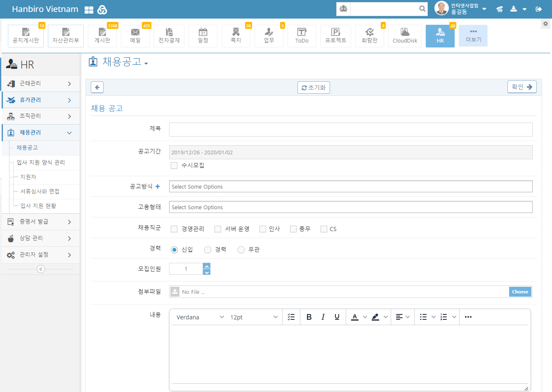Select the 신입 radio button
The image size is (552, 392).
(174, 250)
